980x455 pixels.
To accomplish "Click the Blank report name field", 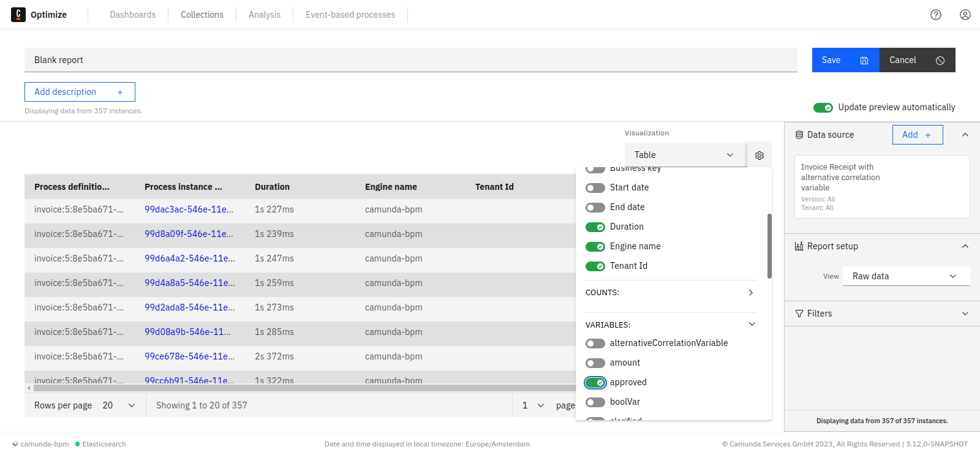I will click(410, 60).
